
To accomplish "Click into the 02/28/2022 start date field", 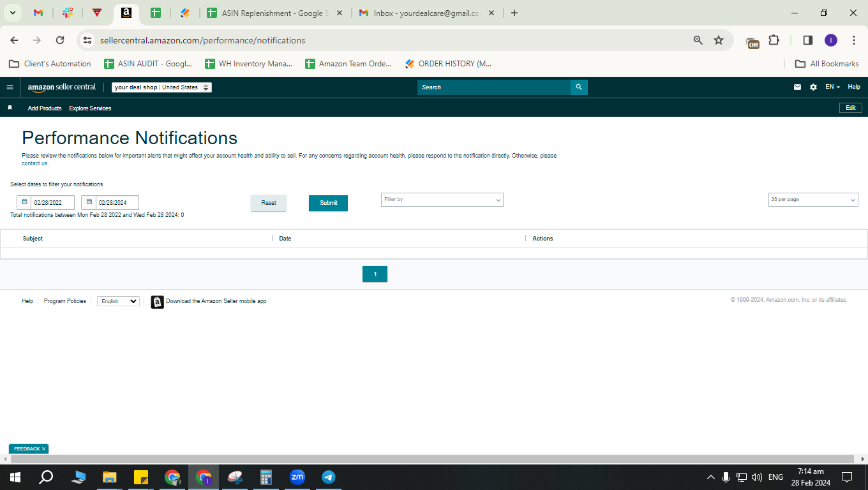I will point(53,203).
